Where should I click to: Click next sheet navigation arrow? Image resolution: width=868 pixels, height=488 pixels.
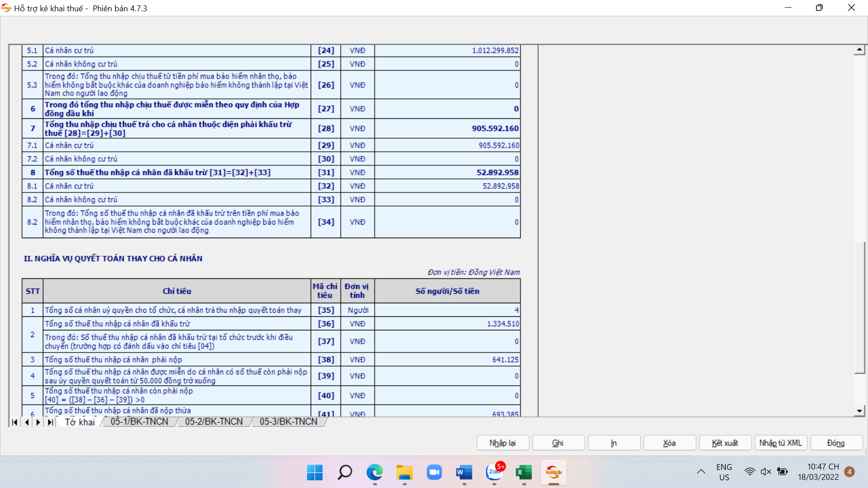(x=38, y=422)
